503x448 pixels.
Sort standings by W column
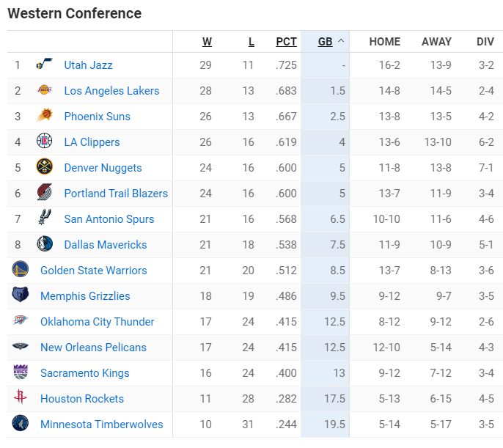(x=207, y=42)
